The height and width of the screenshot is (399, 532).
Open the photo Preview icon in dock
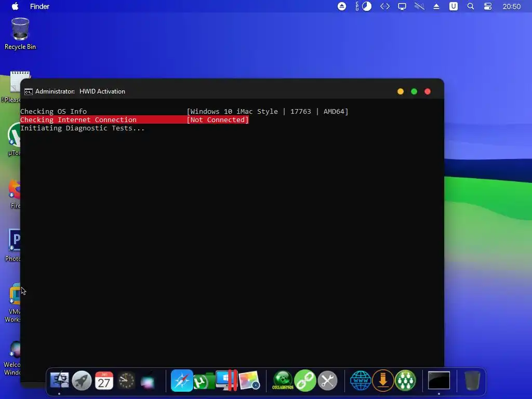(249, 380)
